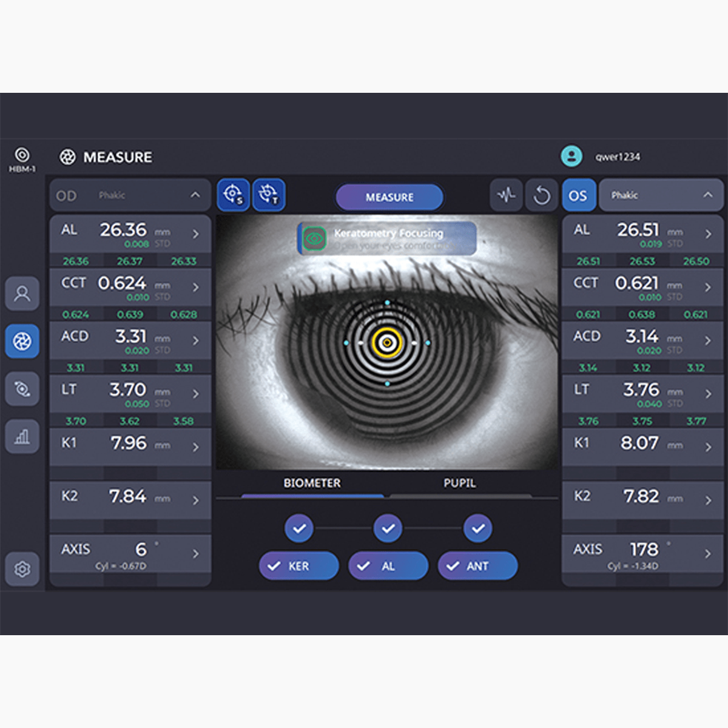728x728 pixels.
Task: Click the Keratometry Focusing notification banner
Action: [387, 238]
